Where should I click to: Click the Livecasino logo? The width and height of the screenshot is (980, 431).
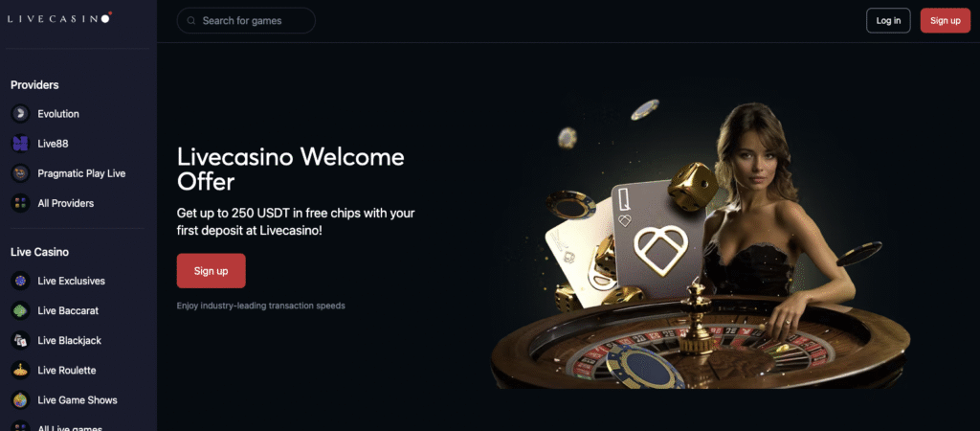[x=60, y=18]
